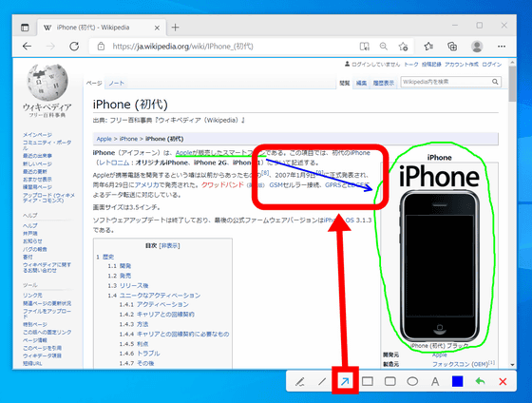
Task: Open the トーク link
Action: (x=410, y=65)
